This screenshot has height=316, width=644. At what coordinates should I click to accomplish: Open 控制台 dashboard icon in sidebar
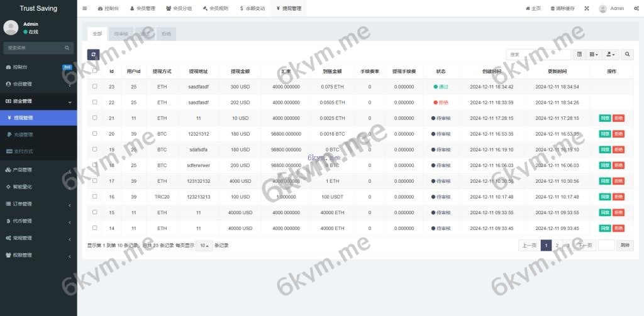(8, 67)
